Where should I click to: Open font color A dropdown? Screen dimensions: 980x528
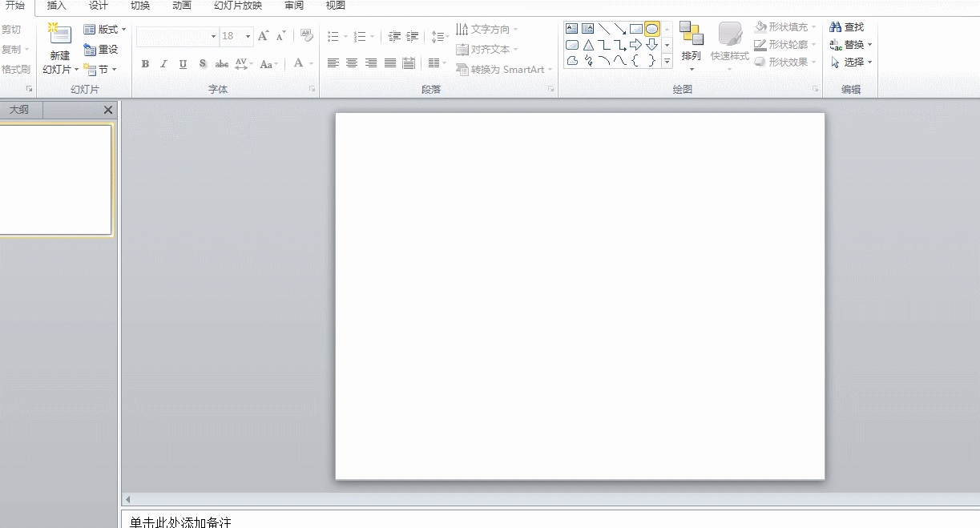310,64
